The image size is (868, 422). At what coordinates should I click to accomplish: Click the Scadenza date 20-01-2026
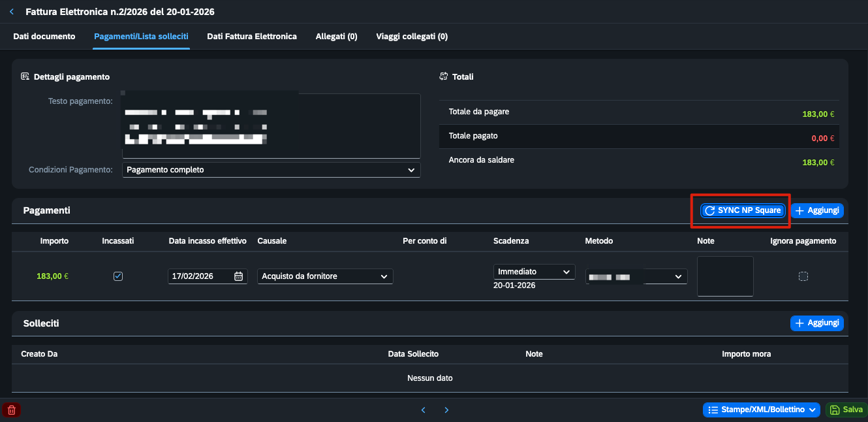point(514,285)
